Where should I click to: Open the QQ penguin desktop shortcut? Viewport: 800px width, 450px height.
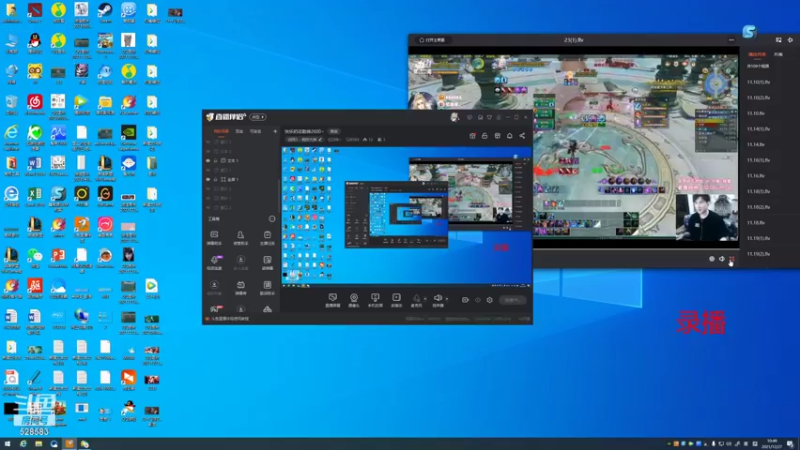[x=35, y=43]
